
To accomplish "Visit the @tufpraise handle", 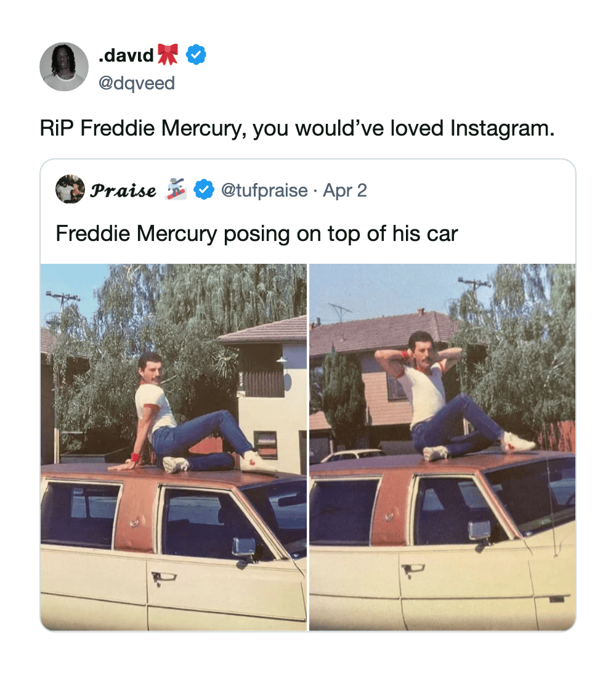I will point(264,190).
